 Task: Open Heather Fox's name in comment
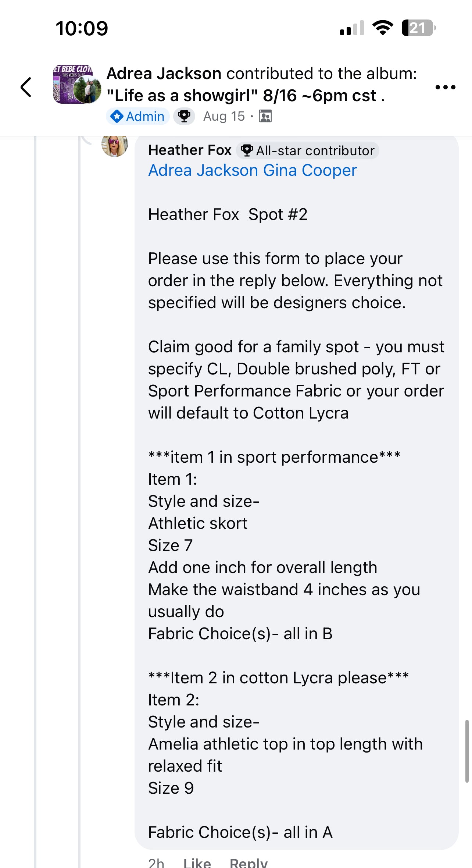click(190, 150)
